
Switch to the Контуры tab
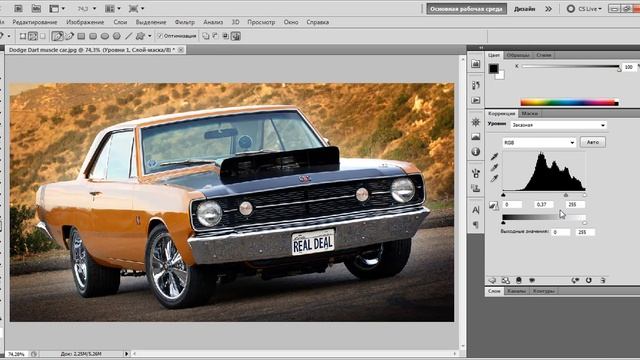(544, 291)
